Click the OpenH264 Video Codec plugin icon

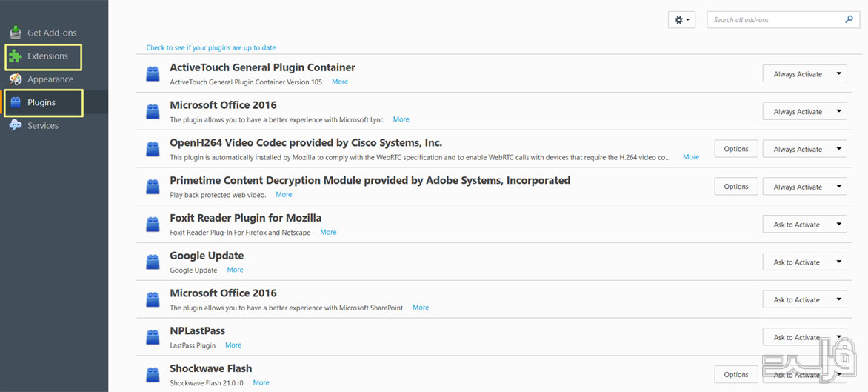pyautogui.click(x=153, y=149)
